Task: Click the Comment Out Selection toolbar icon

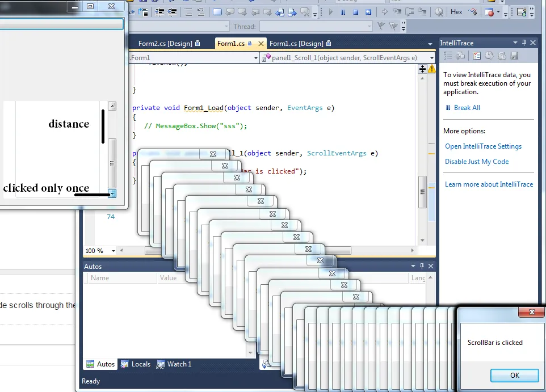Action: pyautogui.click(x=188, y=12)
